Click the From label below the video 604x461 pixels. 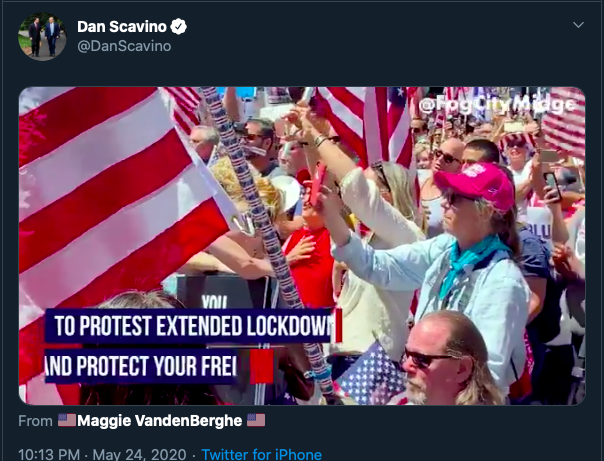click(35, 421)
